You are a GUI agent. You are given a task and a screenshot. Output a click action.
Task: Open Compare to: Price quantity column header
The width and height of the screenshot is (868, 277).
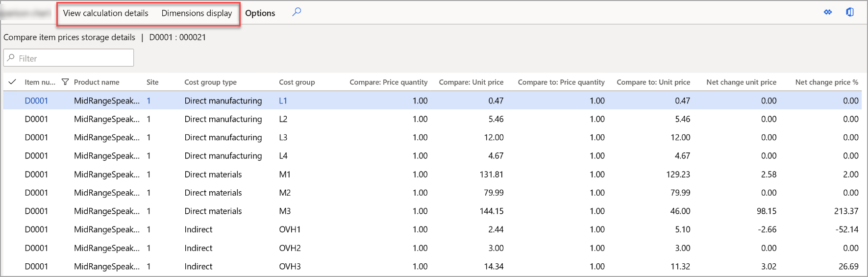pos(561,82)
